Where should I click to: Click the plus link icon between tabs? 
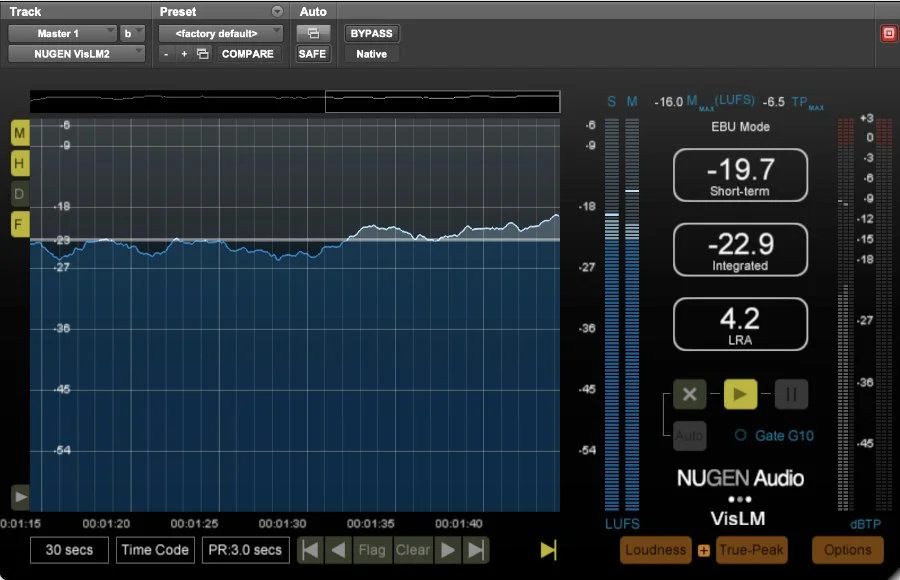pos(704,551)
